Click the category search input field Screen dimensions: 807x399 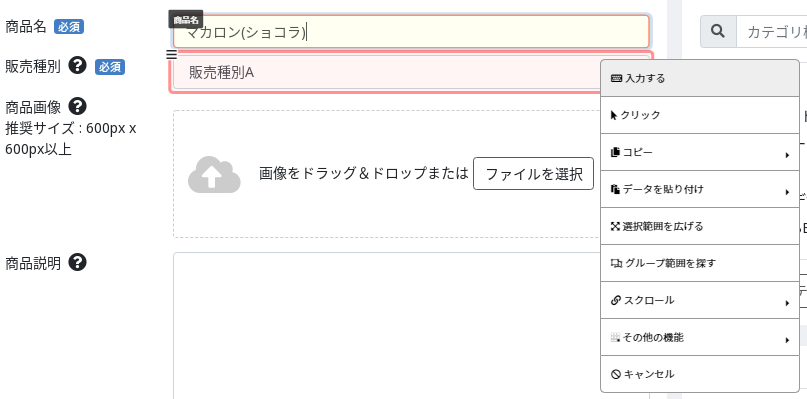pos(771,31)
